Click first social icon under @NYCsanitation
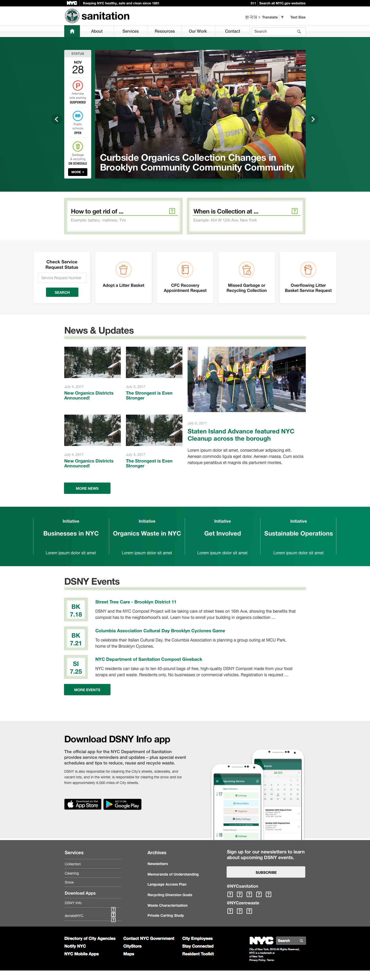370x980 pixels. coord(230,894)
